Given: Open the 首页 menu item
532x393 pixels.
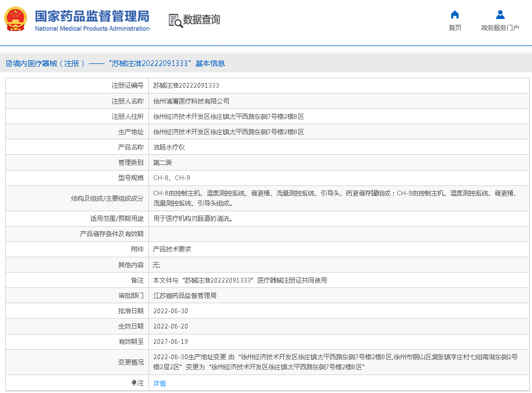Looking at the screenshot, I should pyautogui.click(x=454, y=28).
